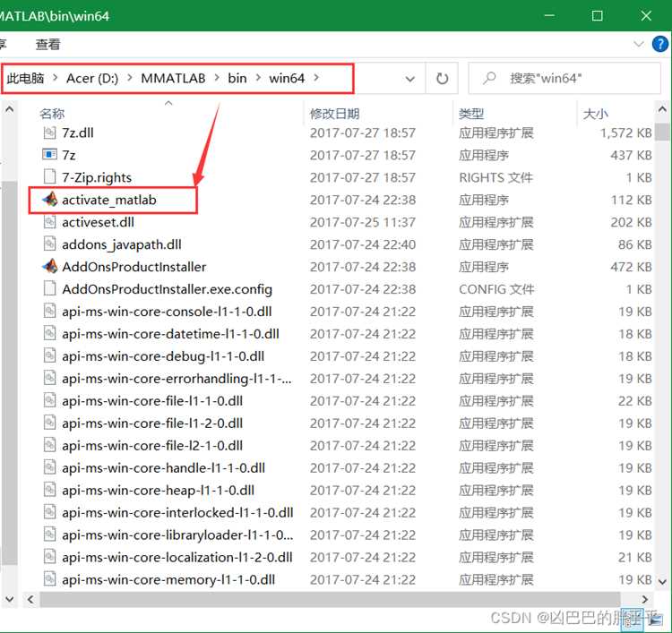Screen dimensions: 672x633
Task: Go to Acer (D:) in breadcrumb
Action: (x=92, y=78)
